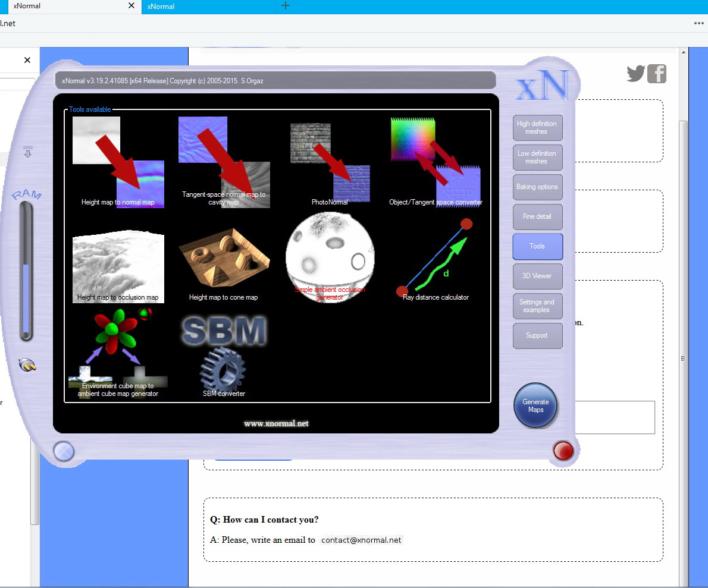Open Environment cube map to ambient cube map generator
The height and width of the screenshot is (588, 708).
tap(118, 353)
